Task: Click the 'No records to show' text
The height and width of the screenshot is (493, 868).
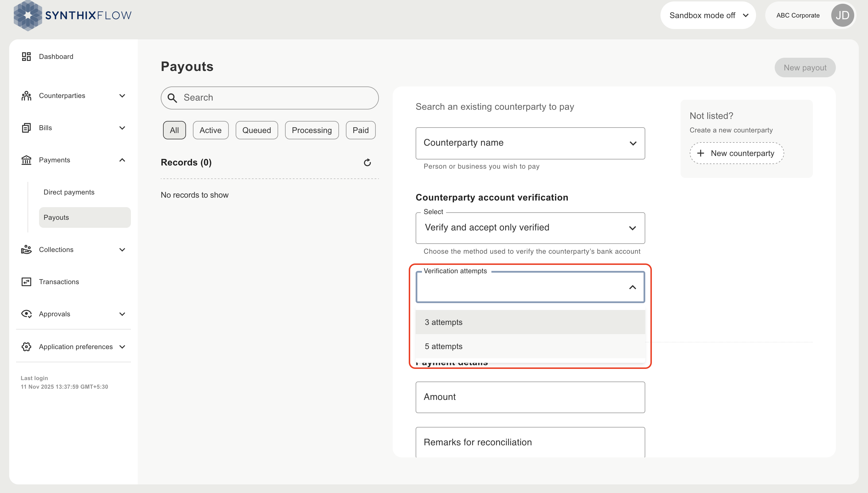Action: (x=195, y=195)
